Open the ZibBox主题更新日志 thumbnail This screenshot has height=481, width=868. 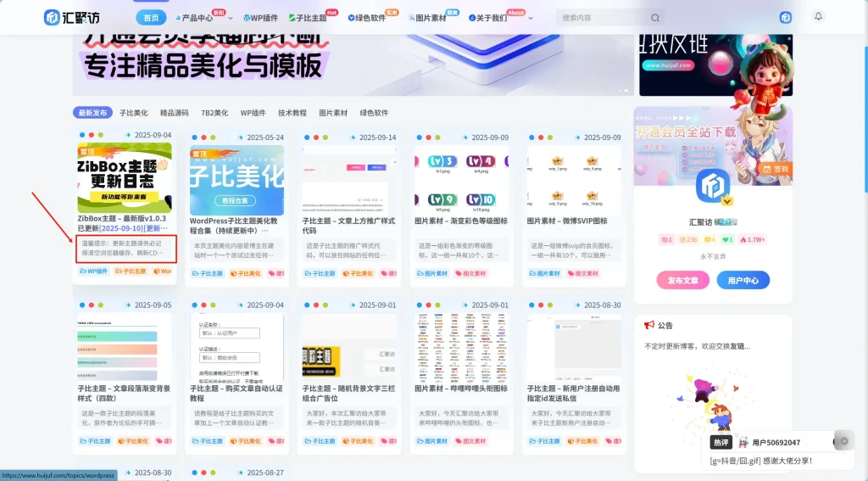[x=125, y=177]
